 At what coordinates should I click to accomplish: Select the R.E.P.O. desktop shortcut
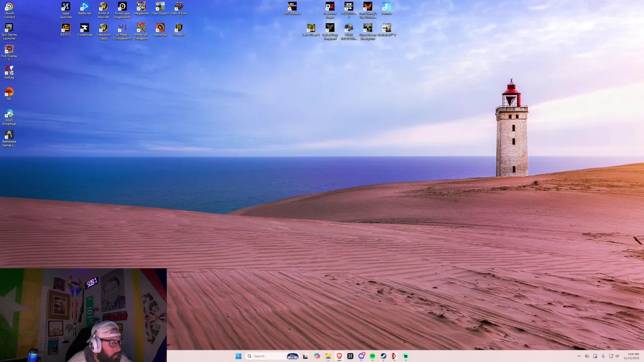tap(66, 30)
